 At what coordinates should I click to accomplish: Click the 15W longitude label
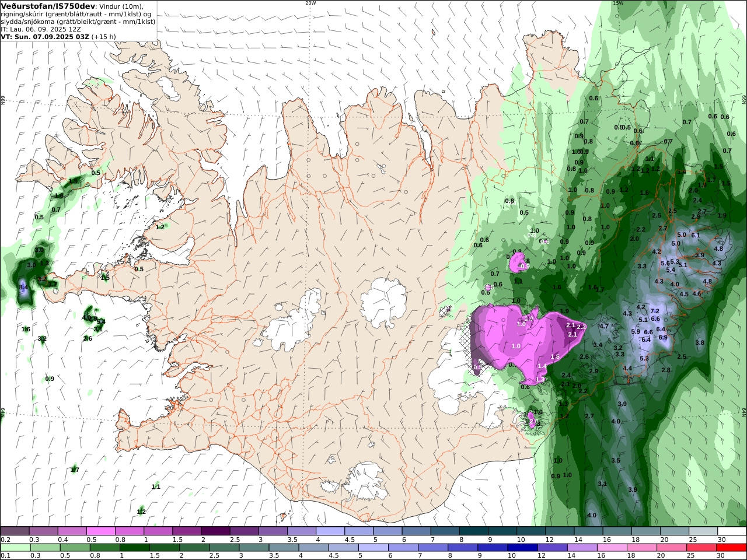tap(618, 3)
